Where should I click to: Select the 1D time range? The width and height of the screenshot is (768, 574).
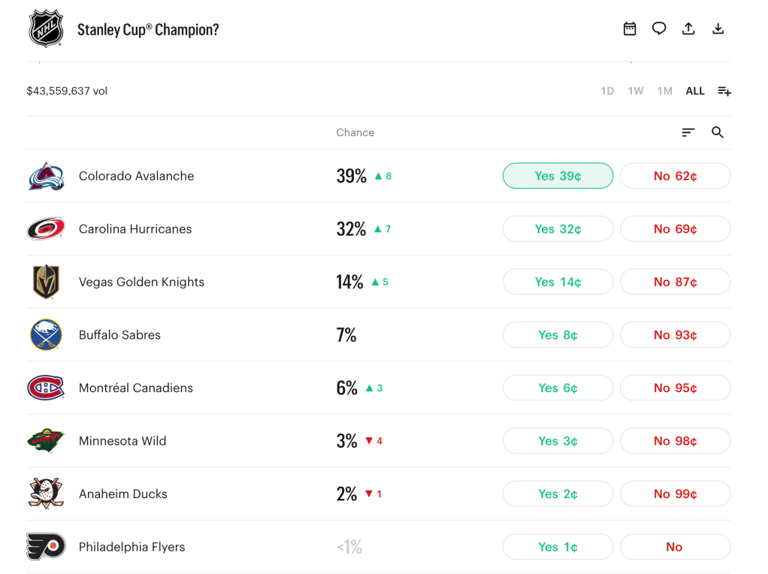click(x=607, y=91)
